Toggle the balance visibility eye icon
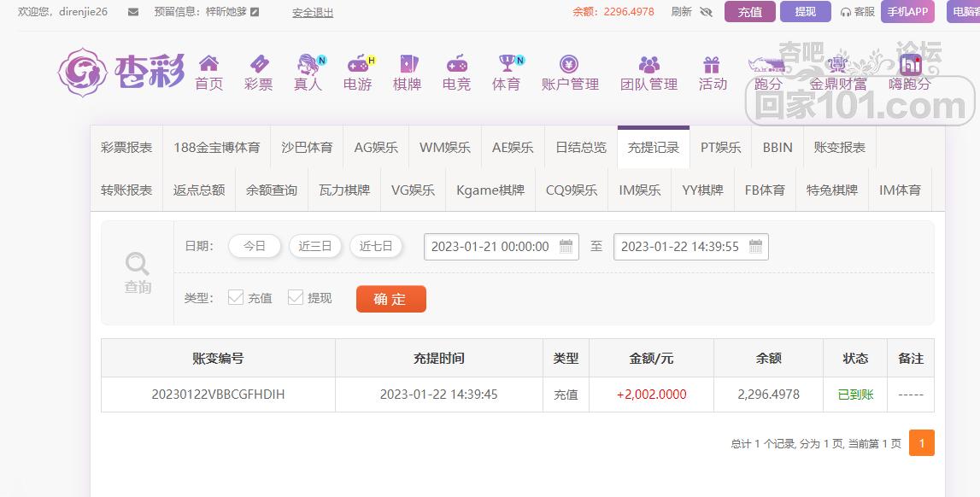The width and height of the screenshot is (980, 497). 706,12
